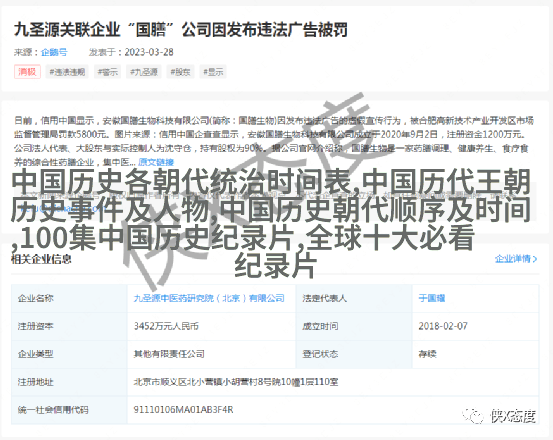This screenshot has height=440, width=553.
Task: Select registered capital 3452万元人民币
Action: 166,326
